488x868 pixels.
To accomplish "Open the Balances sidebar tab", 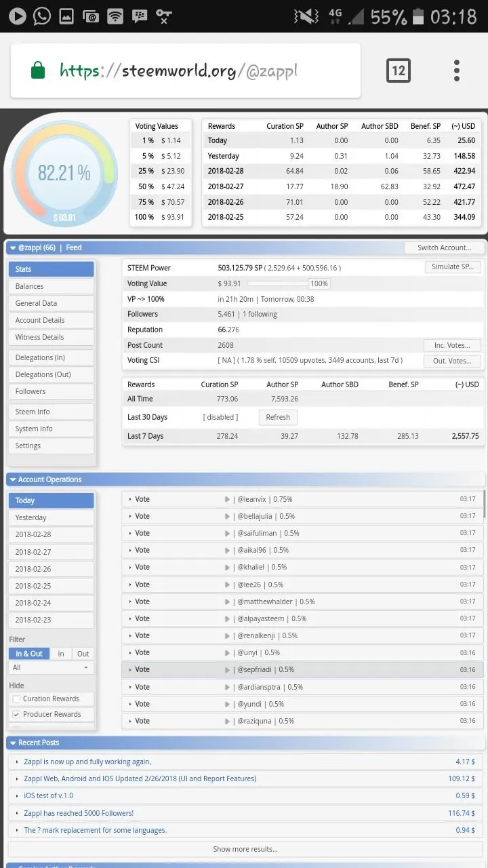I will click(51, 286).
